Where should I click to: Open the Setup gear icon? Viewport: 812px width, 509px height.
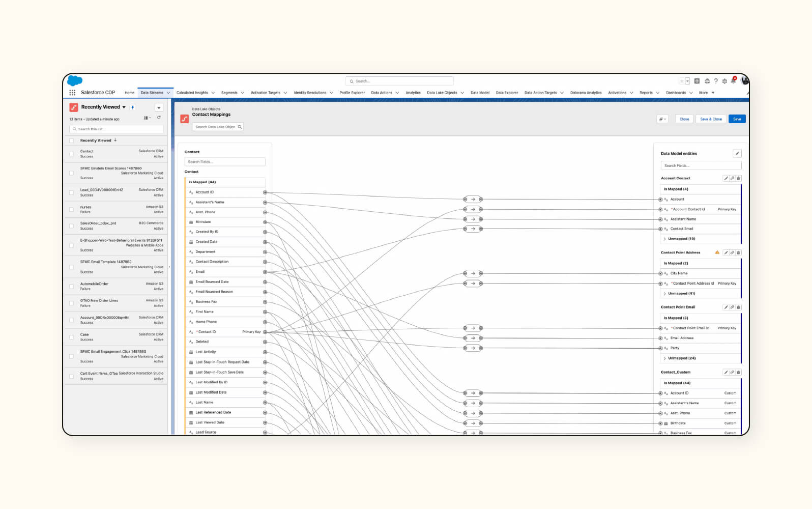click(x=724, y=81)
